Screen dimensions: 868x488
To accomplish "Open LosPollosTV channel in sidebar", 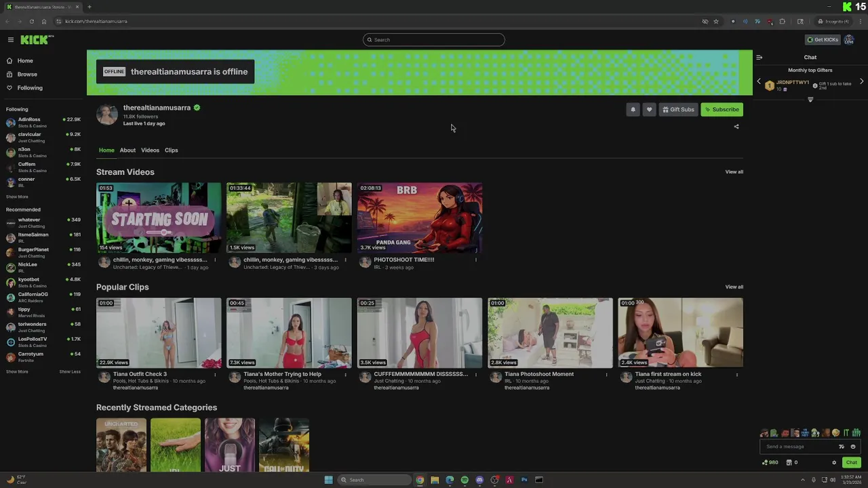I will coord(43,342).
